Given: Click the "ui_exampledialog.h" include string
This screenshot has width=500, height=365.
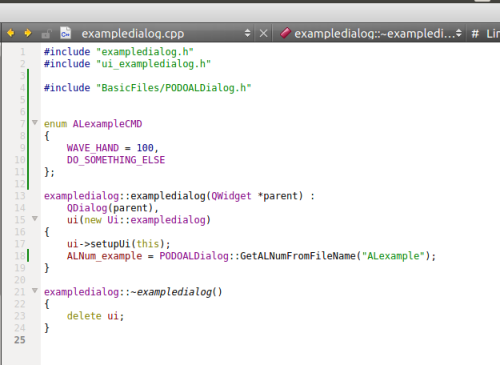Looking at the screenshot, I should pos(154,64).
